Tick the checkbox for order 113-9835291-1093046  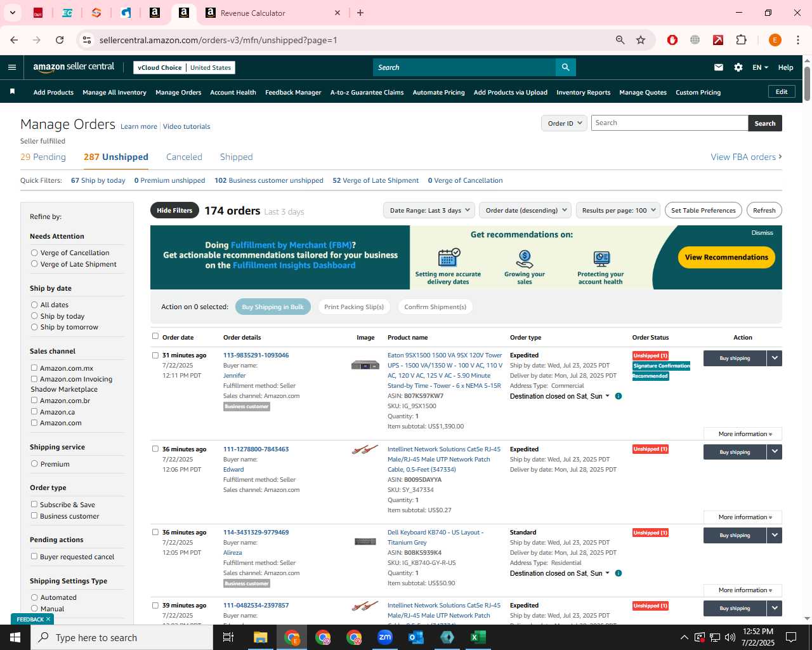(155, 355)
